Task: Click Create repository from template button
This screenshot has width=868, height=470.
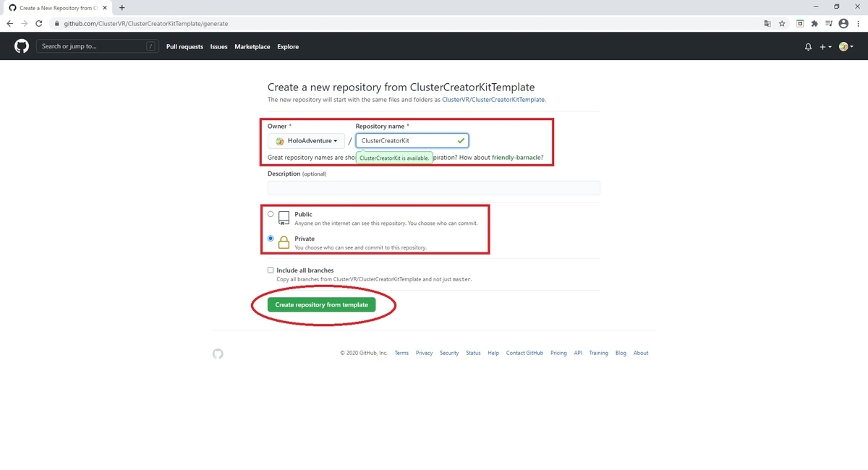Action: click(x=321, y=304)
